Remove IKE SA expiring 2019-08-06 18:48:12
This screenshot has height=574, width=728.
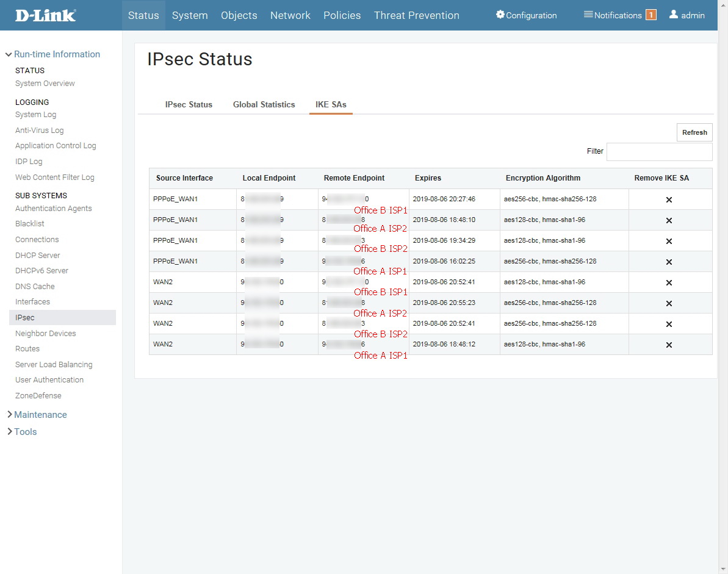pos(669,345)
